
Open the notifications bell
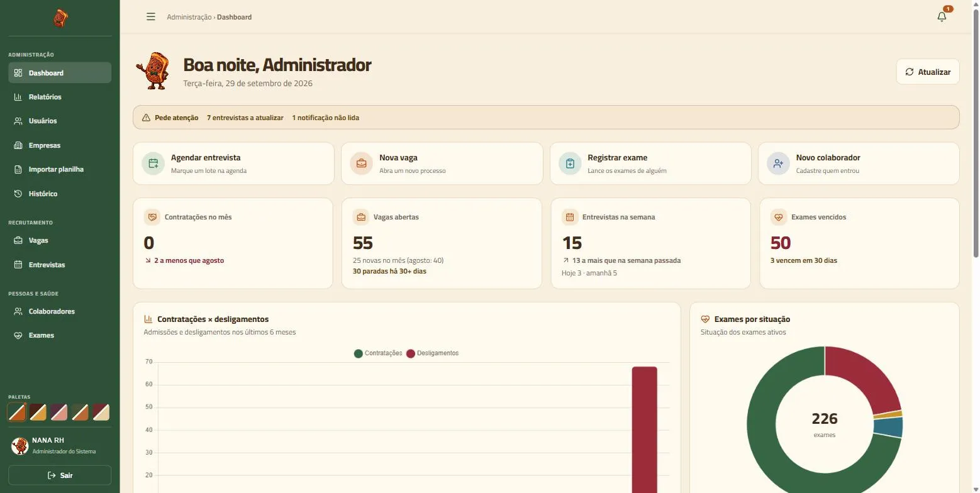pyautogui.click(x=942, y=17)
